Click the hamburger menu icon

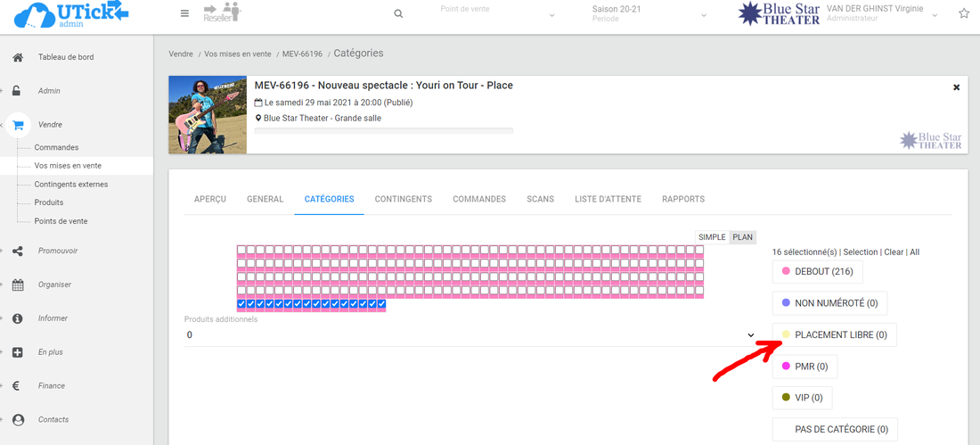[x=184, y=13]
